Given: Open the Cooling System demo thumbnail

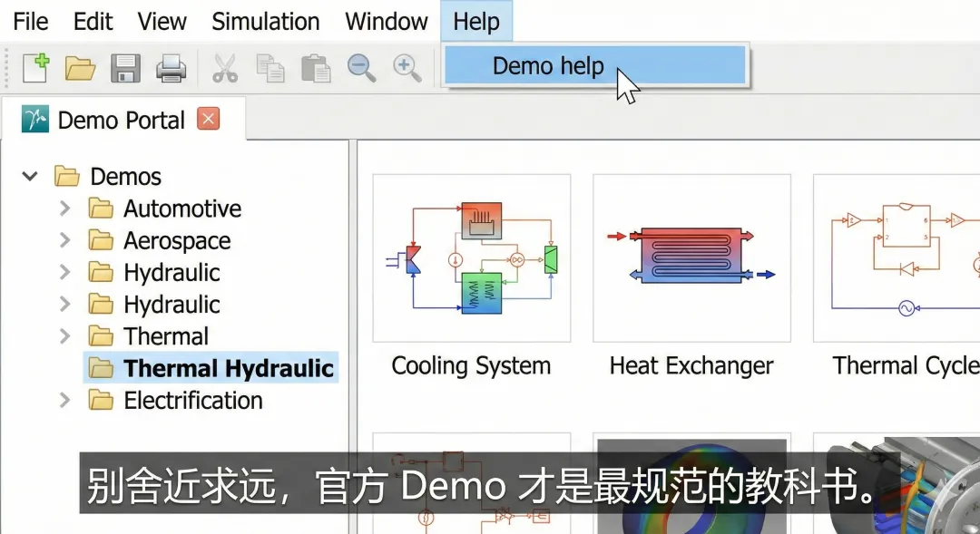Looking at the screenshot, I should pyautogui.click(x=472, y=258).
